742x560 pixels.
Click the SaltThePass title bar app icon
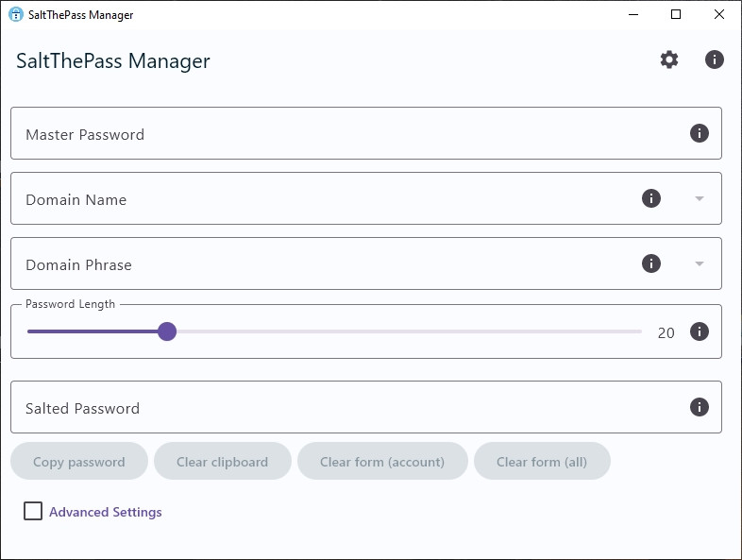pyautogui.click(x=16, y=15)
